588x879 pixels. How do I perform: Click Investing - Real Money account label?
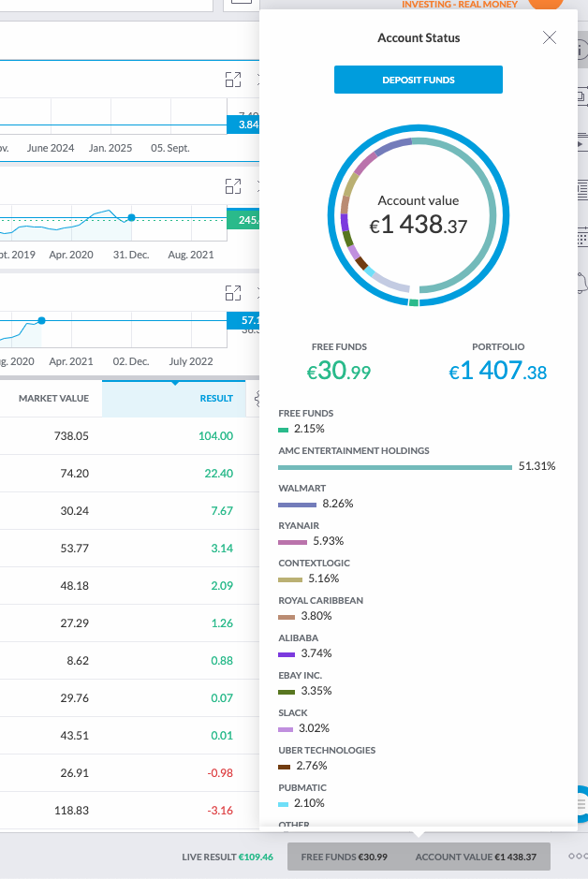[x=460, y=4]
